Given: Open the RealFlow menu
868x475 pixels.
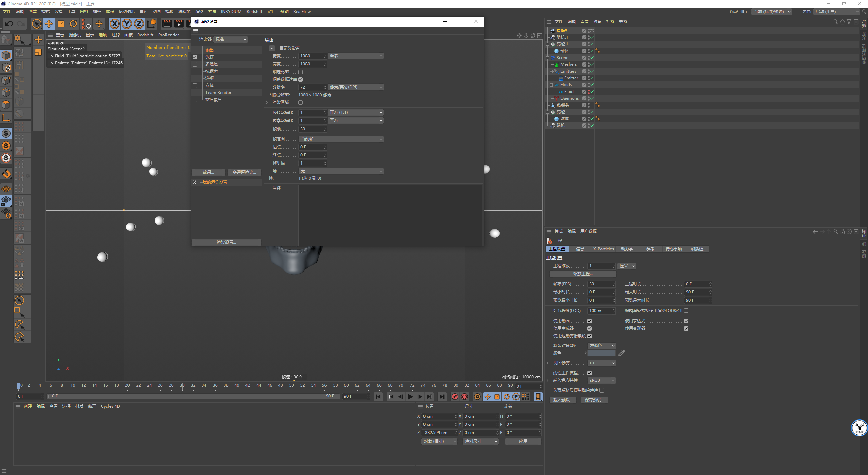Looking at the screenshot, I should pyautogui.click(x=302, y=12).
